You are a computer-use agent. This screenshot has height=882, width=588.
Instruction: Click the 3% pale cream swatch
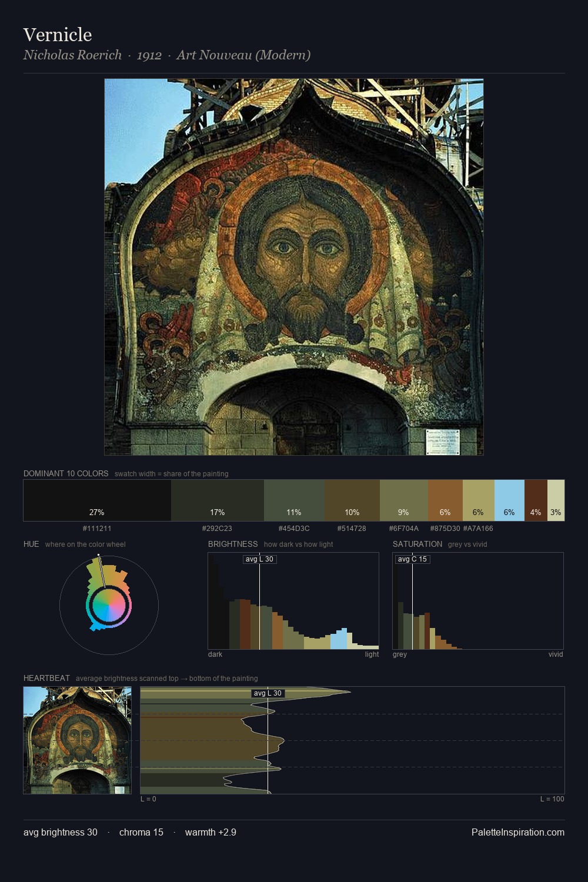[x=556, y=500]
